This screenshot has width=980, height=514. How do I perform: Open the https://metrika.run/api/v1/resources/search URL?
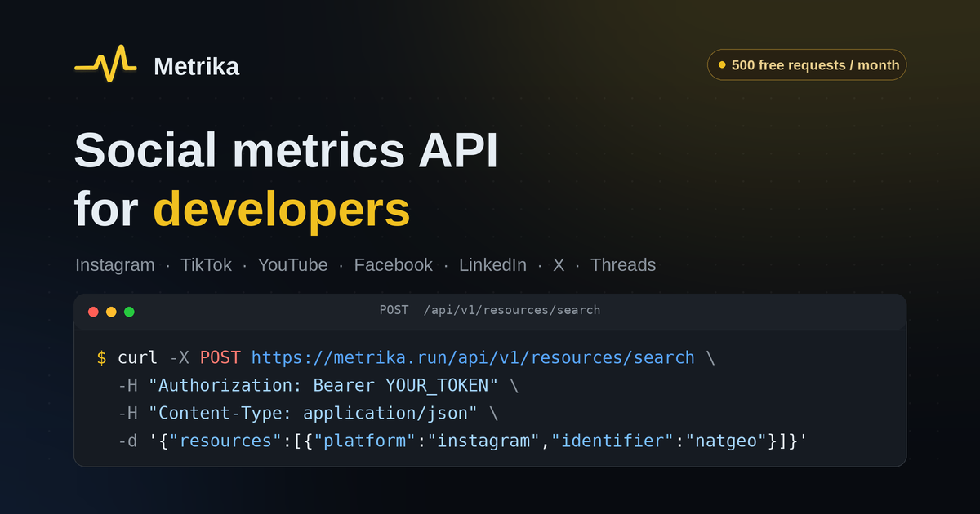pyautogui.click(x=473, y=357)
